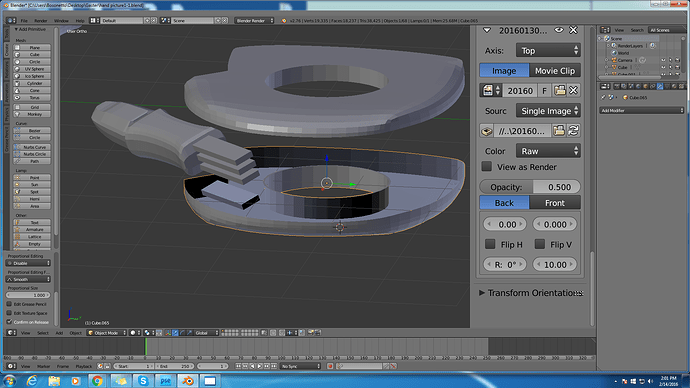Image resolution: width=690 pixels, height=388 pixels.
Task: Open the Render menu
Action: point(40,21)
